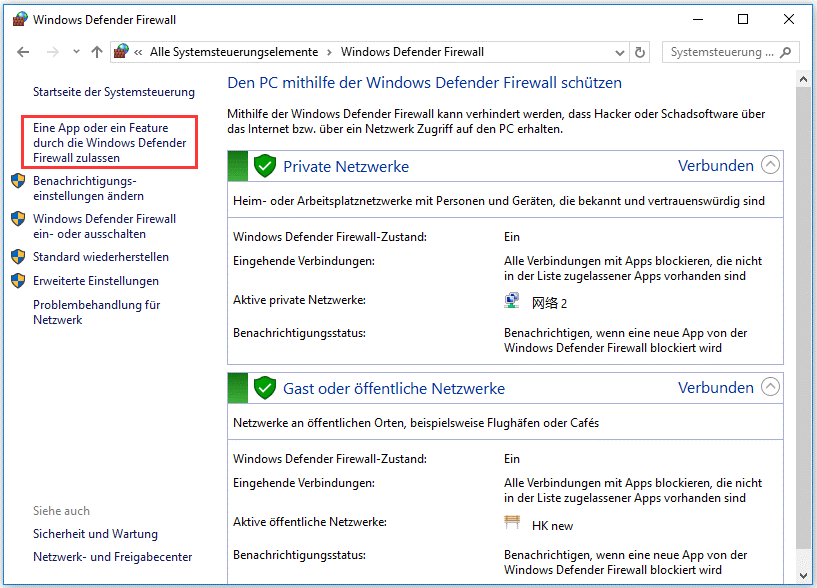Maximize the Windows Defender Firewall window
The image size is (817, 588).
tap(743, 19)
